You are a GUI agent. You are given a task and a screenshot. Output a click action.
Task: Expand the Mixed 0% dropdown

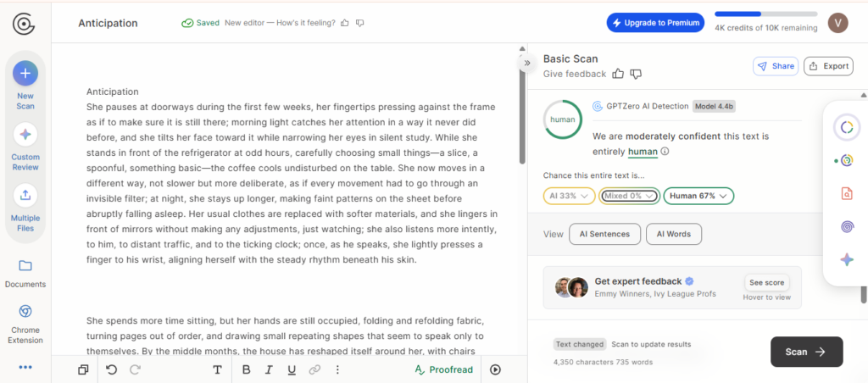tap(630, 196)
